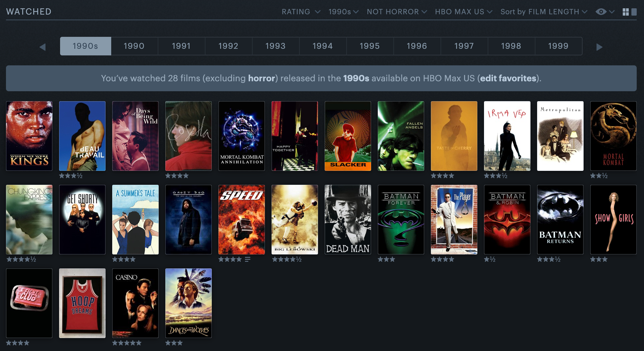
Task: Toggle the eye visibility filter icon
Action: 601,12
